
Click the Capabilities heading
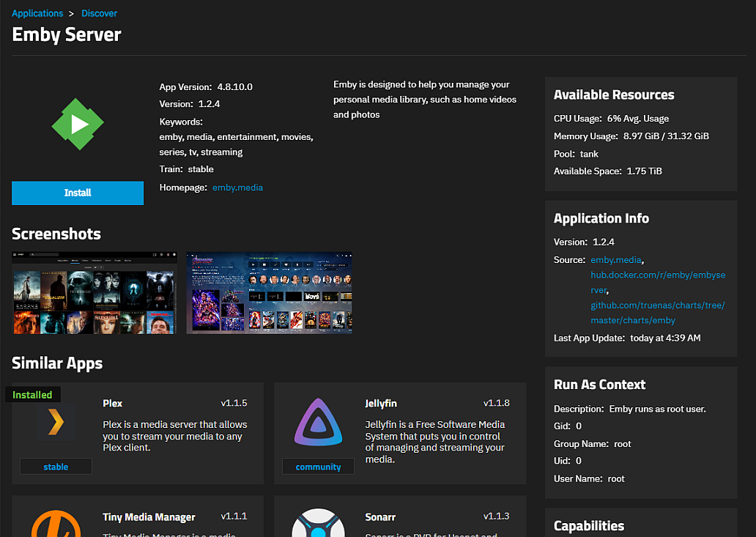pos(589,526)
